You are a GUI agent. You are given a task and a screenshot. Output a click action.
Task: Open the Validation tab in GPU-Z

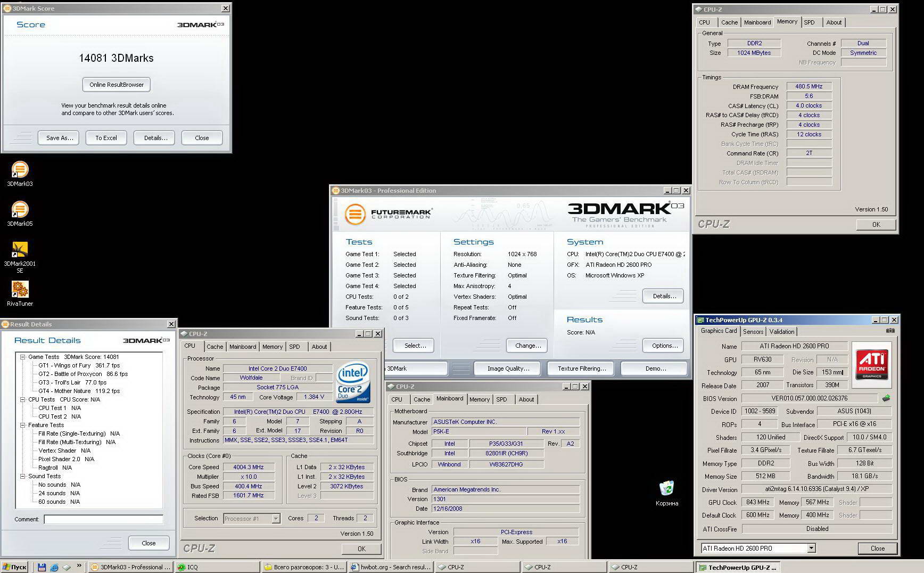[782, 331]
